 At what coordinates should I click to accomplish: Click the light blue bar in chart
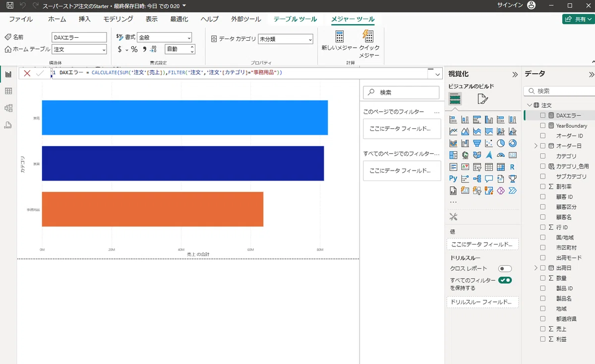(x=184, y=118)
